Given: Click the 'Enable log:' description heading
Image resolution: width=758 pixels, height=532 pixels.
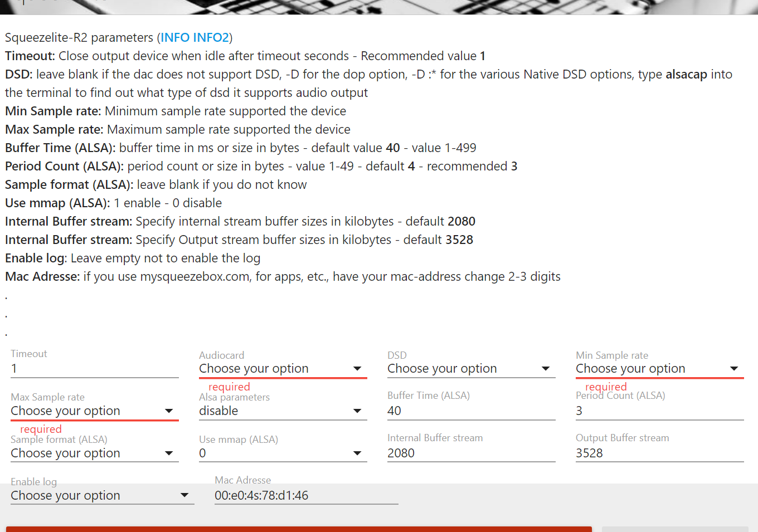Looking at the screenshot, I should click(x=36, y=258).
